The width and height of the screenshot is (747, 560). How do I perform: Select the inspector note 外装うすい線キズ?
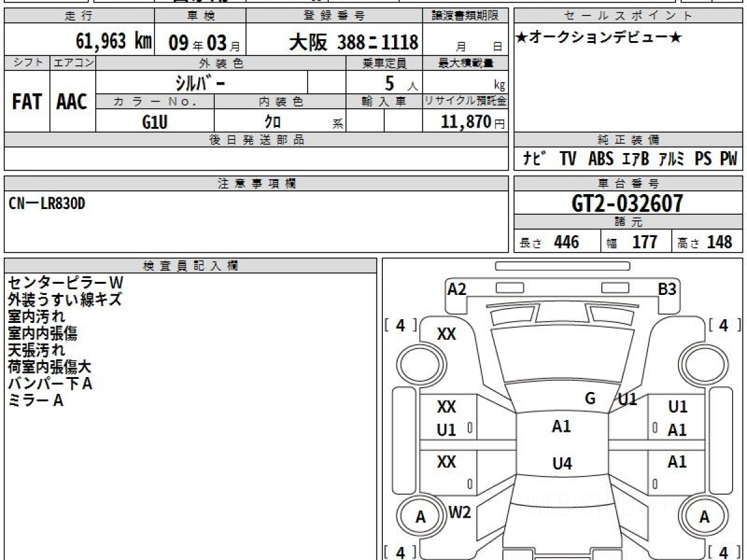click(65, 300)
